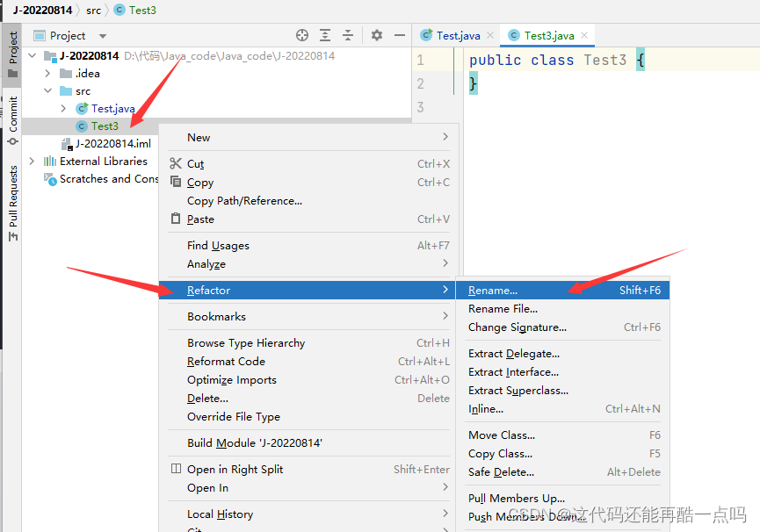This screenshot has height=532, width=760.
Task: Hide the Project panel with minus icon
Action: (400, 35)
